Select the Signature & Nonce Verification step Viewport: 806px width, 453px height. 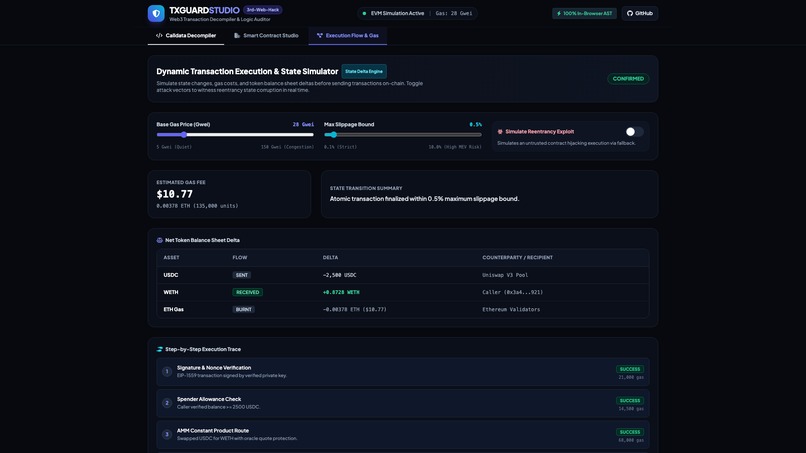(x=403, y=372)
